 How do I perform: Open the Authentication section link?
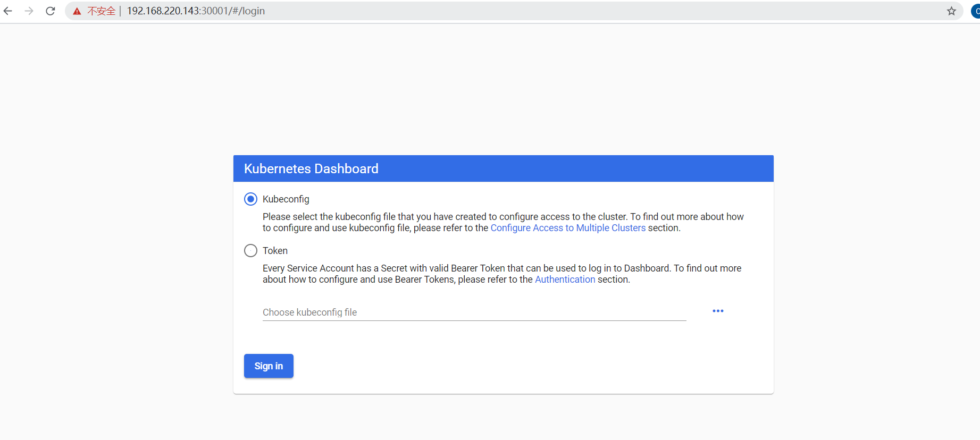(565, 280)
